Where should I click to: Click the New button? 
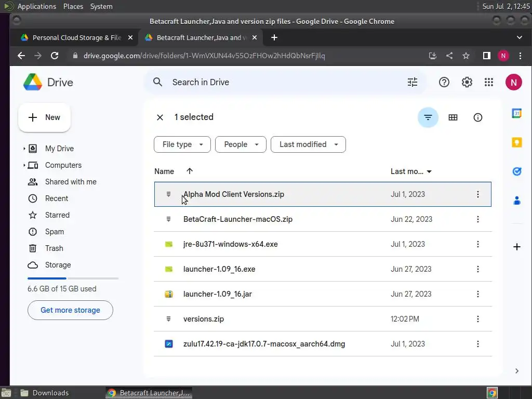pos(44,117)
